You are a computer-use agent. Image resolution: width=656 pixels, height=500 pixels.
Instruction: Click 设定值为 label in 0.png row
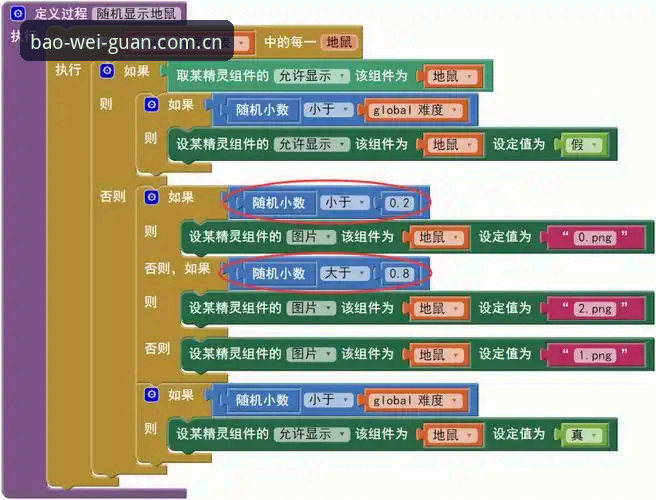[x=505, y=237]
